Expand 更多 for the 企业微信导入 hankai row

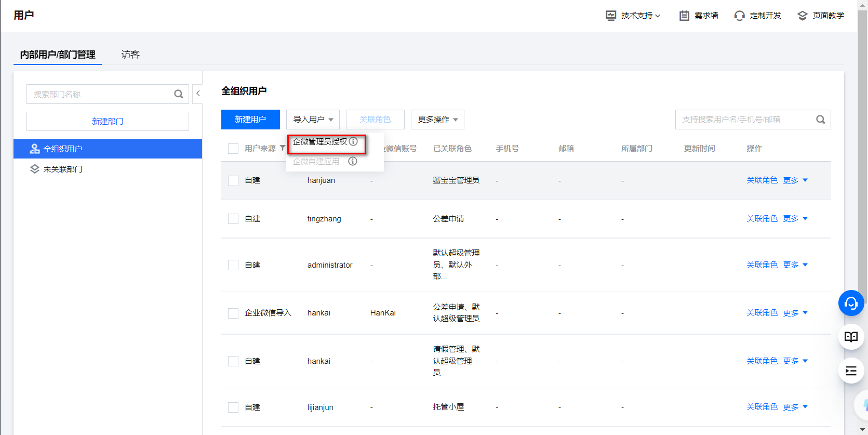pyautogui.click(x=795, y=313)
